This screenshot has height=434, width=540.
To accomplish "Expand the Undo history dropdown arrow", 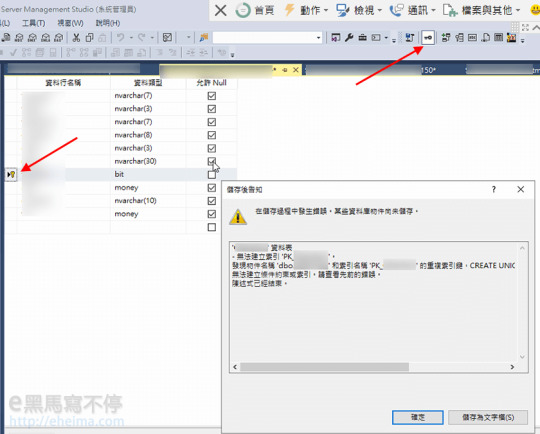I will tap(131, 38).
